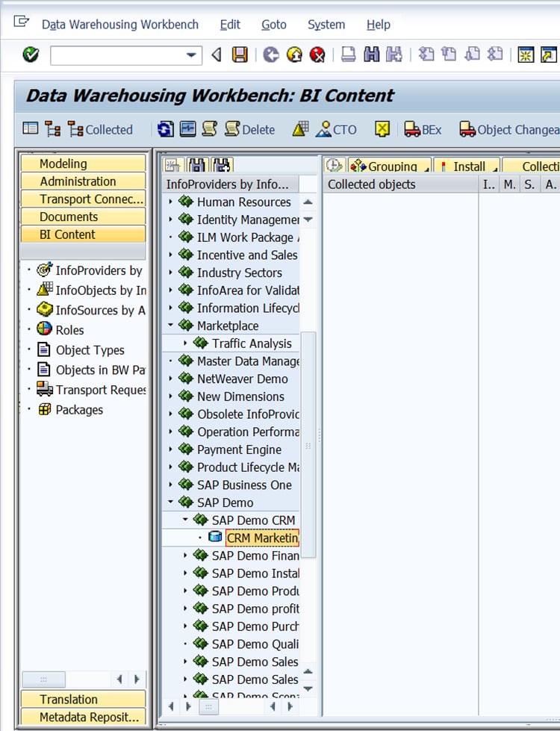Click the red Cancel icon
Viewport: 560px width, 731px height.
click(x=317, y=55)
